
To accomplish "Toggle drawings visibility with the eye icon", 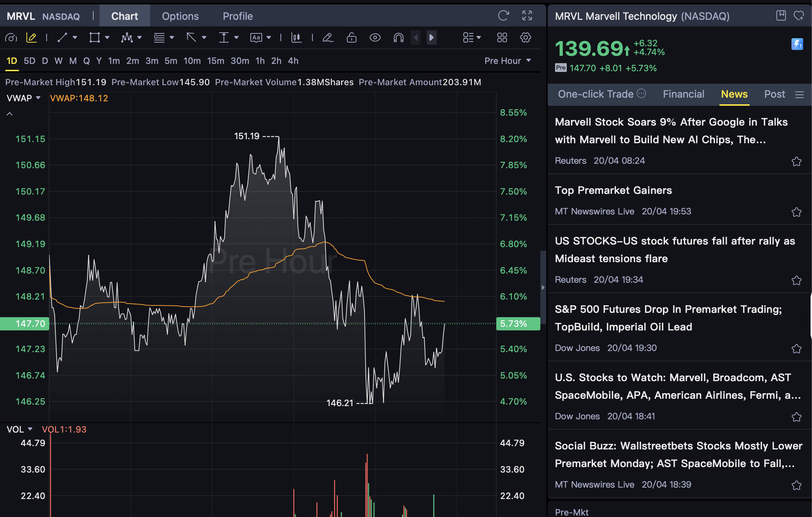I will pos(375,37).
